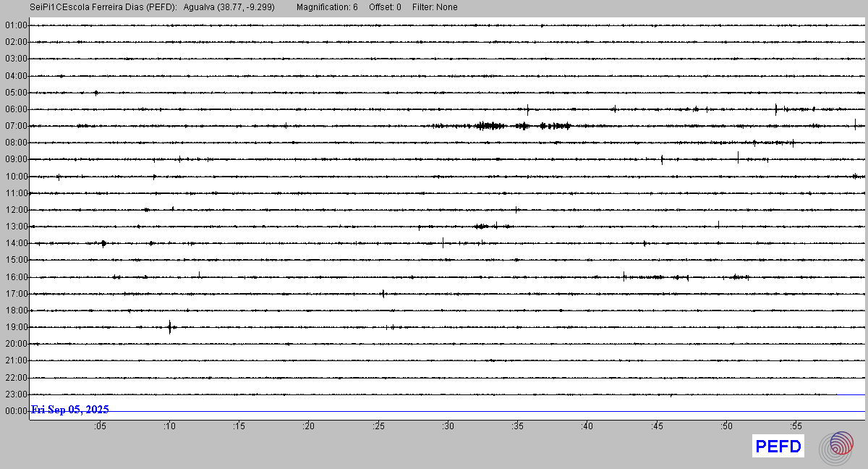This screenshot has width=868, height=469.
Task: Click the :45 minute axis marker
Action: click(x=656, y=426)
